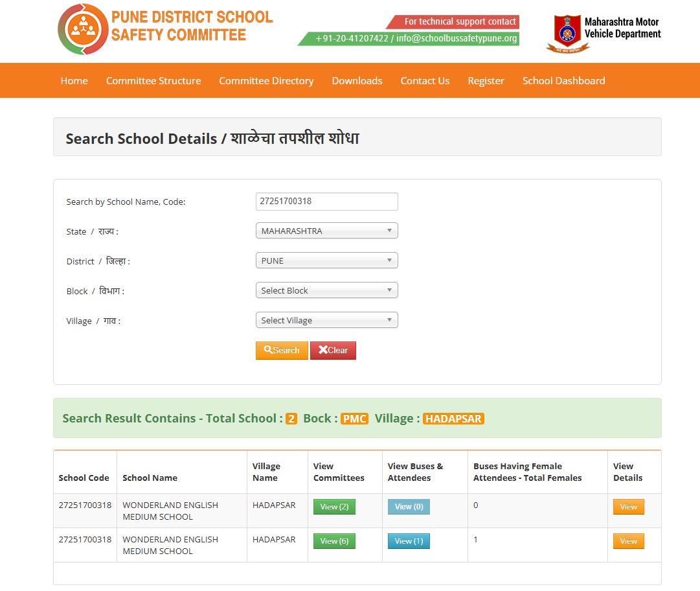Open the Committee Structure page
This screenshot has width=700, height=591.
pos(153,80)
